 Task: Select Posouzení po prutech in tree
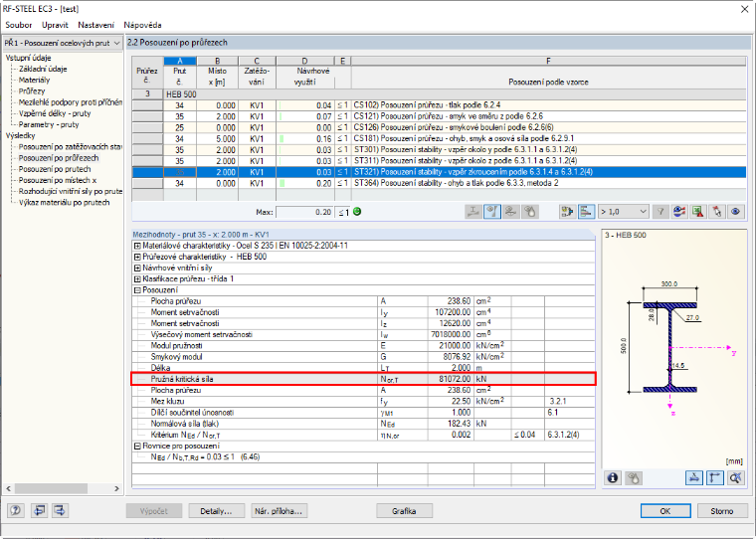pos(55,169)
